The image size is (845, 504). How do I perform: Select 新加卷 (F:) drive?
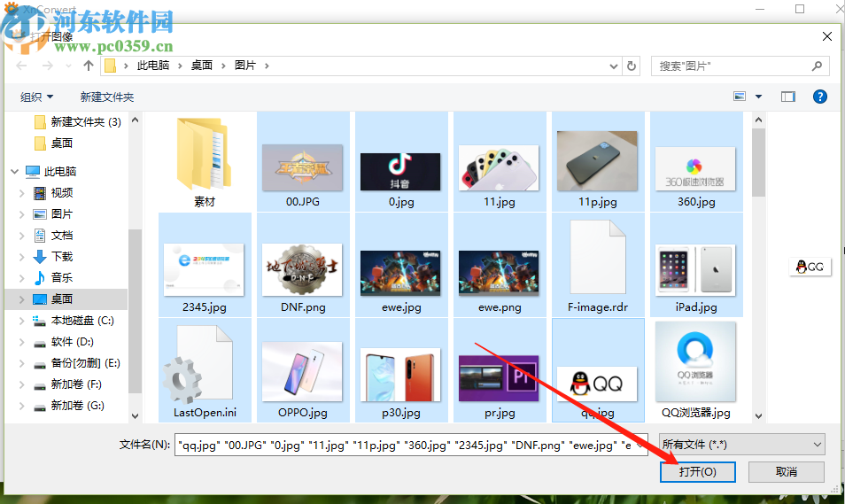click(68, 384)
